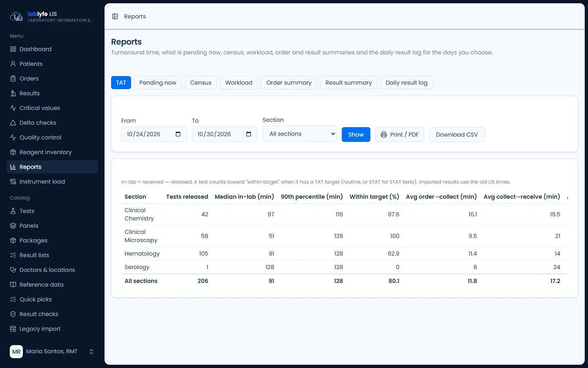The image size is (588, 368).
Task: Click the Instrument load icon
Action: point(13,182)
